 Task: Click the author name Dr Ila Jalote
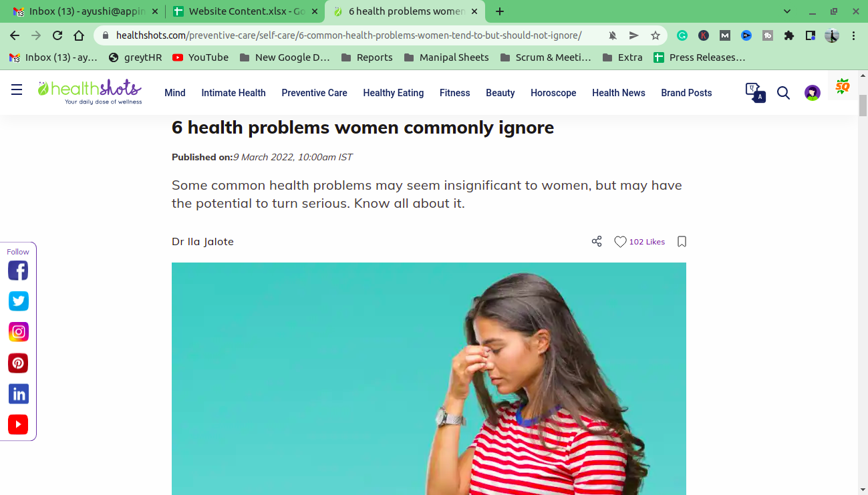coord(202,242)
